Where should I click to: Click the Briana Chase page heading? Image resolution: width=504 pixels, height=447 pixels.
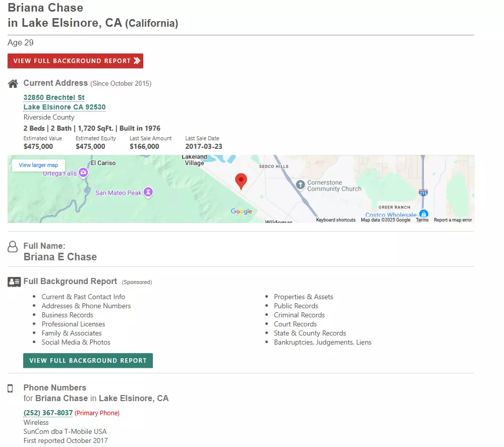[45, 8]
